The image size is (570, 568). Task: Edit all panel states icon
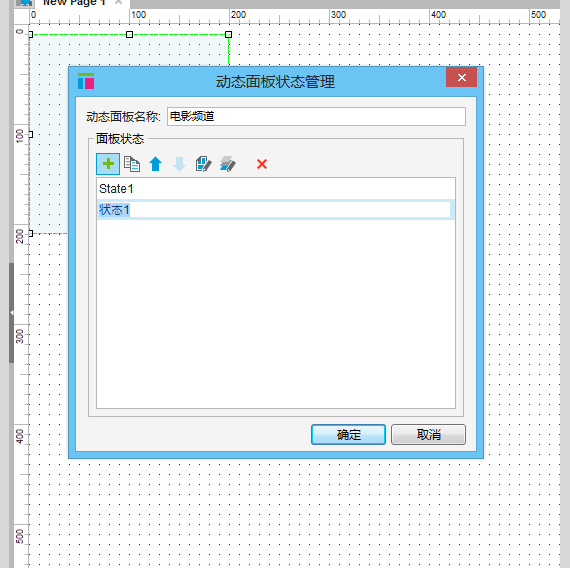click(228, 164)
